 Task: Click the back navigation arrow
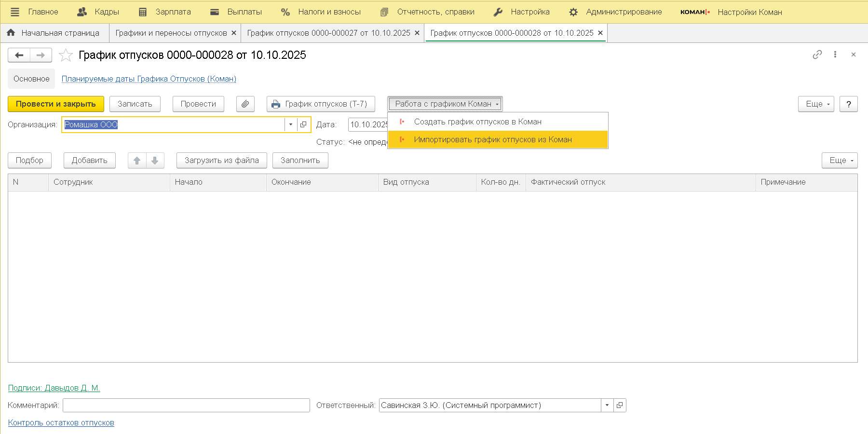pyautogui.click(x=19, y=55)
